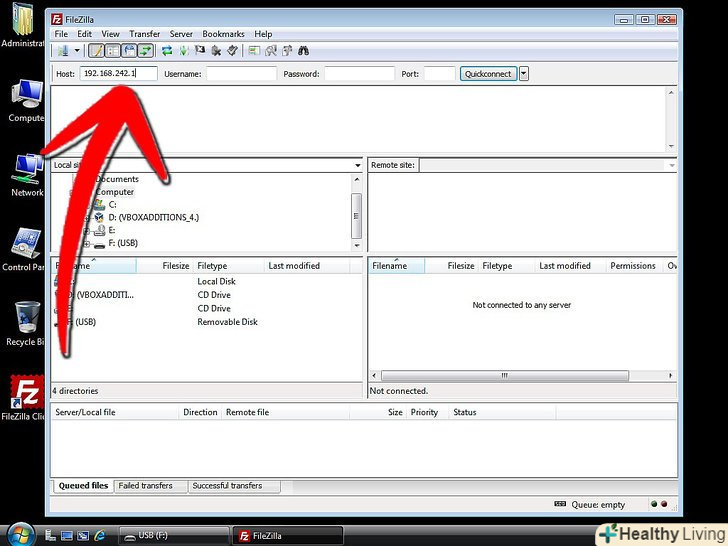Click into the Username field
This screenshot has width=728, height=546.
click(x=241, y=73)
